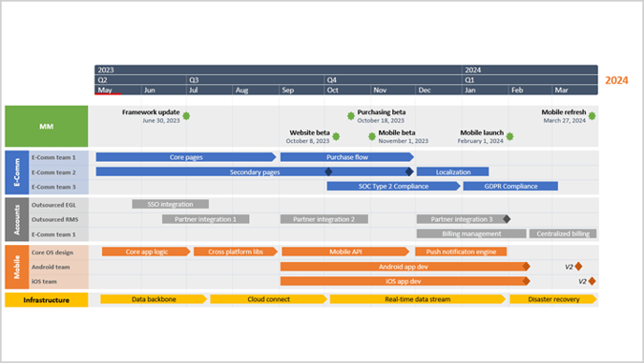
Task: Select Real-time data stream bar
Action: tap(417, 299)
